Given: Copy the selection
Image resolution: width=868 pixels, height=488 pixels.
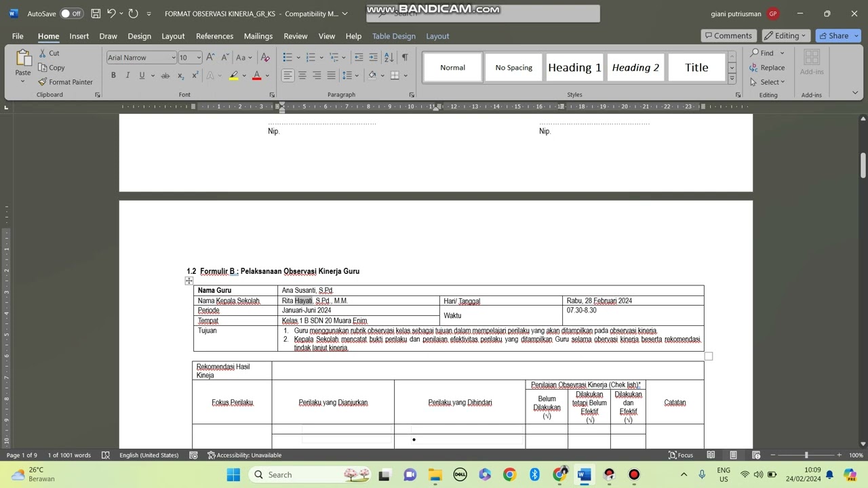Looking at the screenshot, I should 52,67.
